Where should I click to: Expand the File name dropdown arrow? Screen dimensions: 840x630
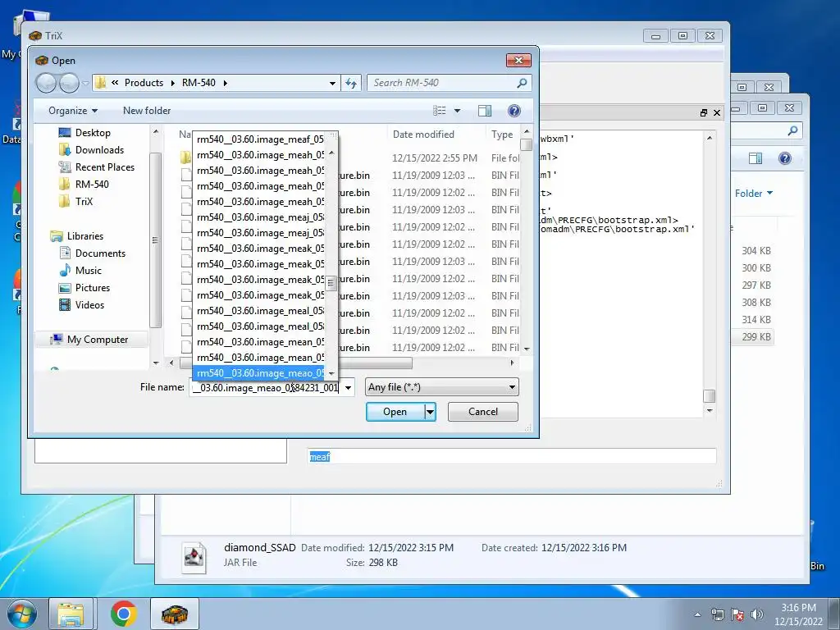point(348,387)
